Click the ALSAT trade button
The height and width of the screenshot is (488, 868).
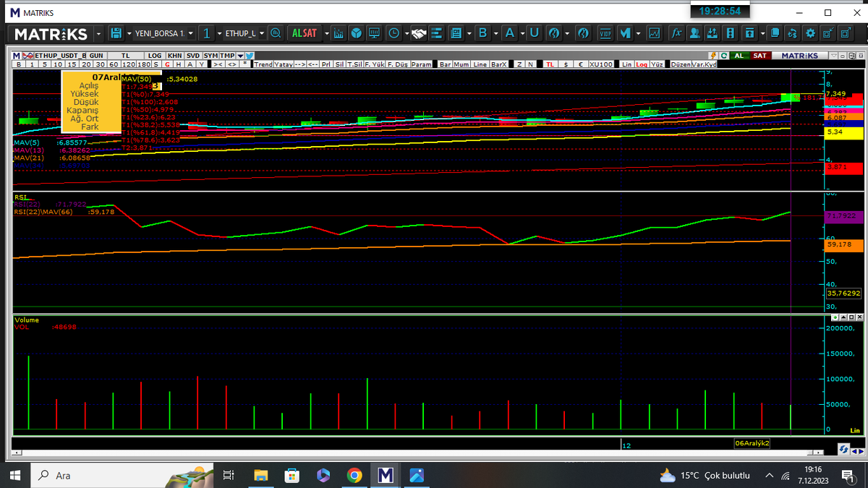coord(304,33)
